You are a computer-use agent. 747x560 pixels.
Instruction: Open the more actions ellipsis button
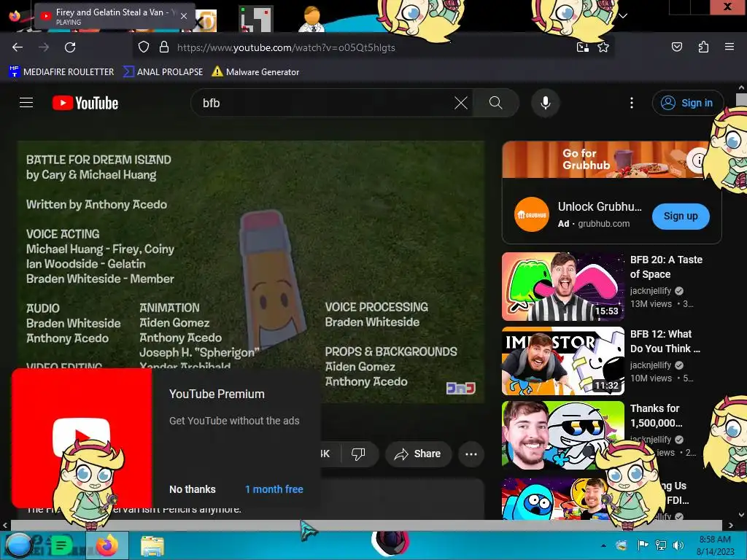pos(471,454)
